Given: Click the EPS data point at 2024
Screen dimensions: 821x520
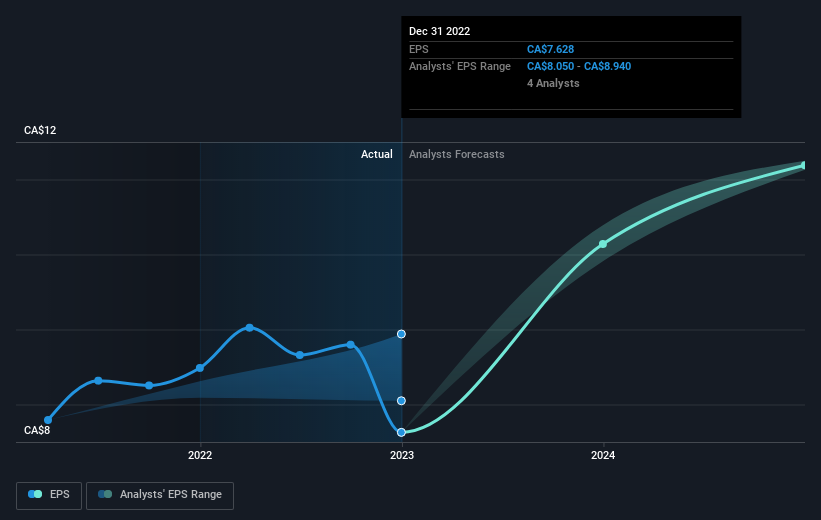Looking at the screenshot, I should pyautogui.click(x=603, y=244).
